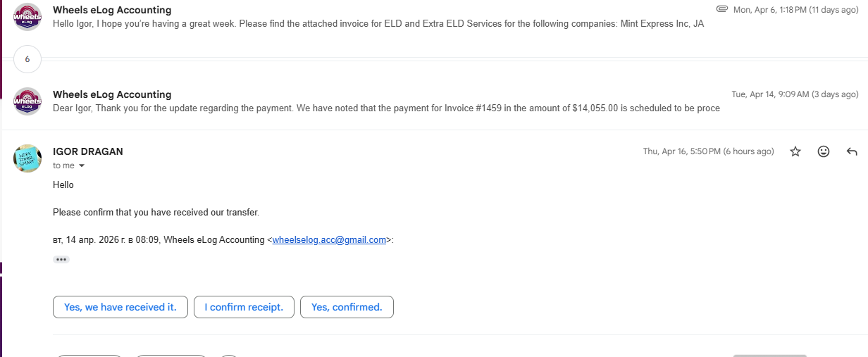
Task: Click IGOR DRAGAN's profile avatar
Action: click(x=27, y=158)
